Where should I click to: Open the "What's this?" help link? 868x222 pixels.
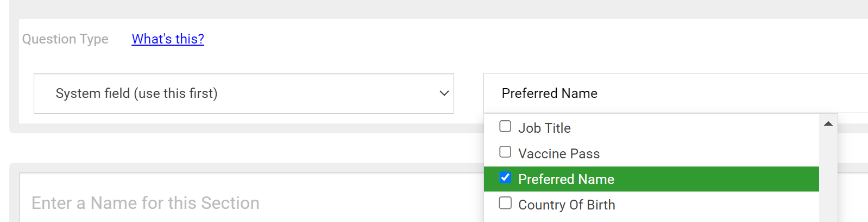[168, 39]
